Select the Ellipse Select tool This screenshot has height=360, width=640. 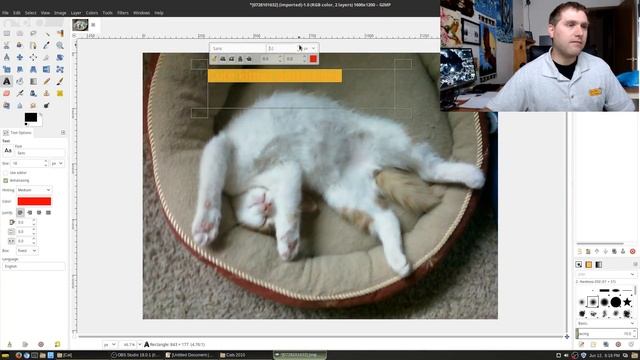click(20, 33)
